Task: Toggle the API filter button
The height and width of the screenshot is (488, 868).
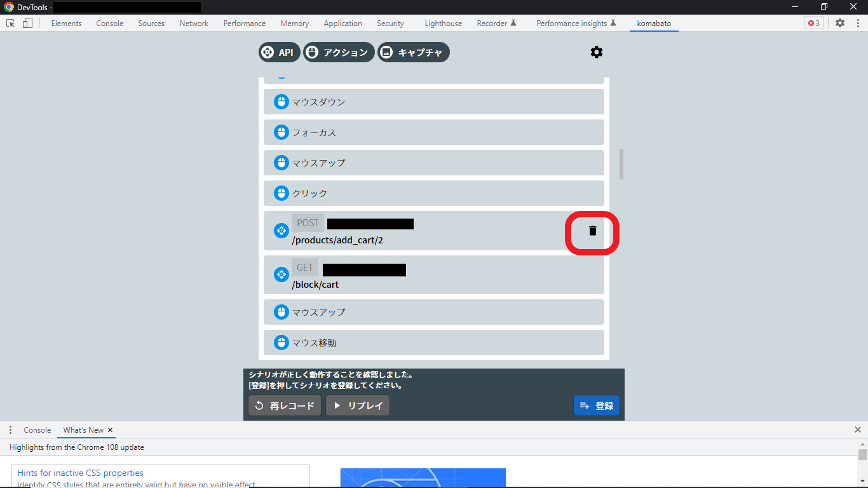Action: click(x=279, y=52)
